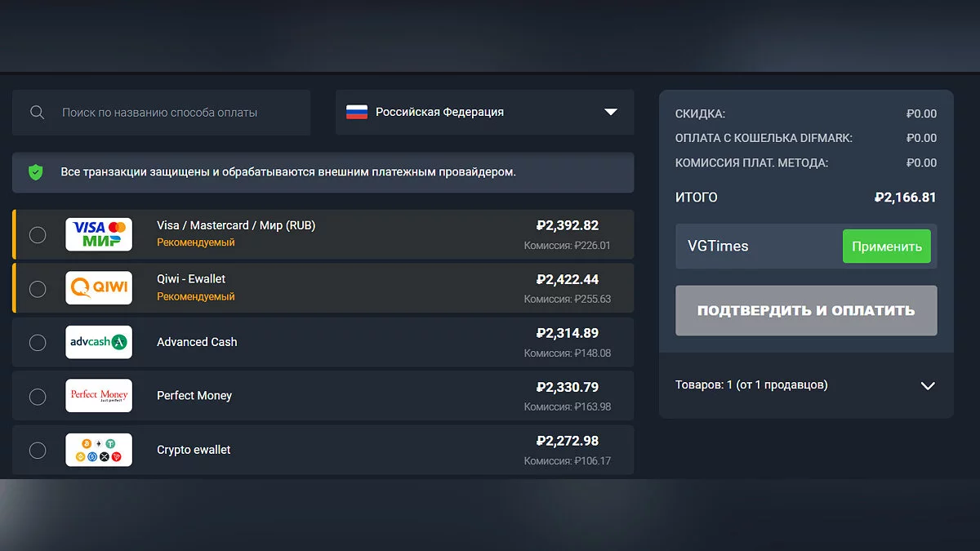This screenshot has height=551, width=980.
Task: Click the QIWI wallet logo
Action: 99,288
